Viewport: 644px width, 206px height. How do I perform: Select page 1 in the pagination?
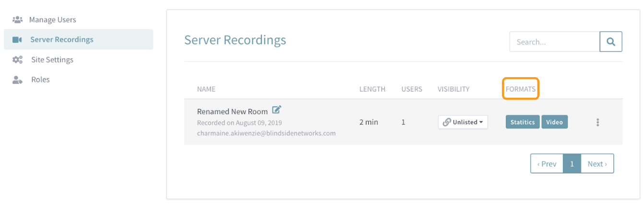(572, 164)
